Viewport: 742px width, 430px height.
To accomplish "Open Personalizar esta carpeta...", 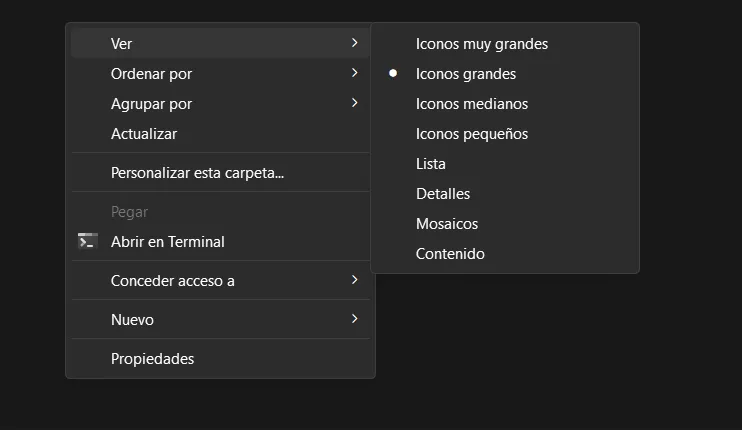I will 197,172.
